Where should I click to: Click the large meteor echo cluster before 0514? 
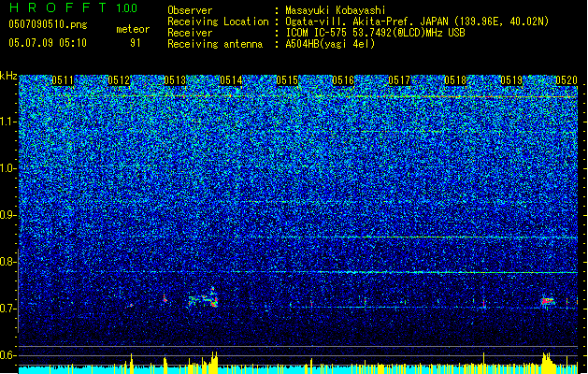203,298
